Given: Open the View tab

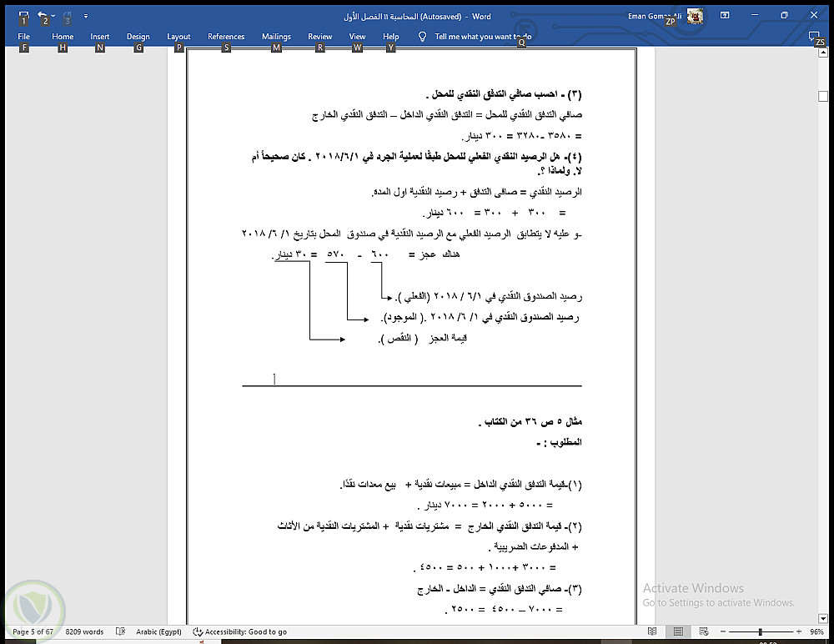Looking at the screenshot, I should (358, 36).
